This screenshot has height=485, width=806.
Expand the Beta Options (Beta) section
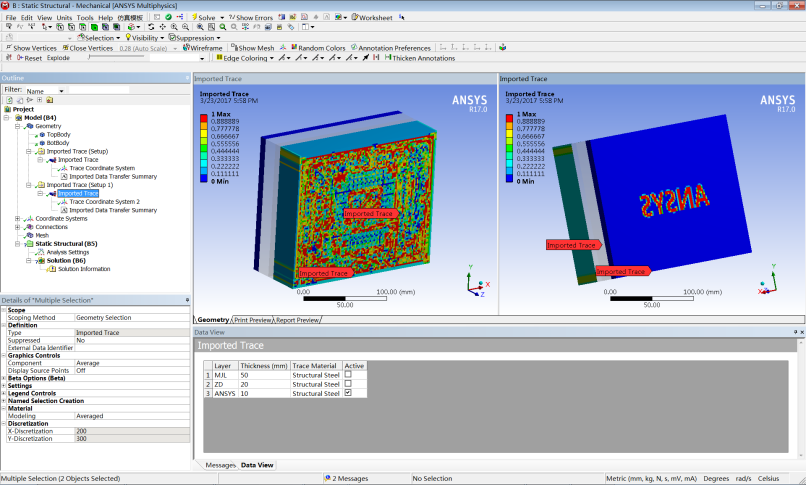pos(4,378)
